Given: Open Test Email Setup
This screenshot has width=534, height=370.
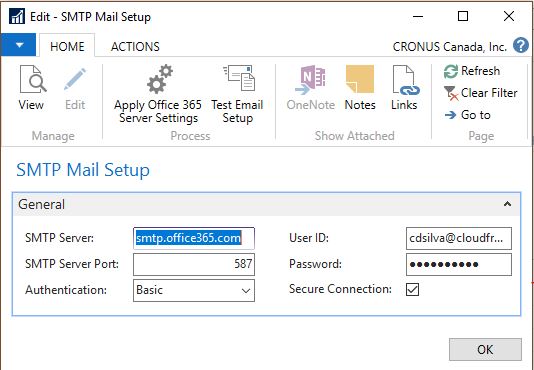Looking at the screenshot, I should click(x=237, y=95).
